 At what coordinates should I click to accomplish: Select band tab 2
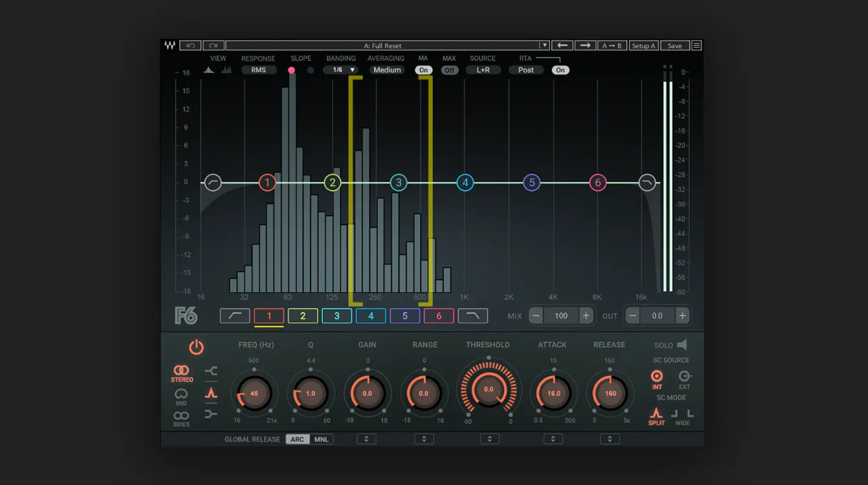pos(303,316)
